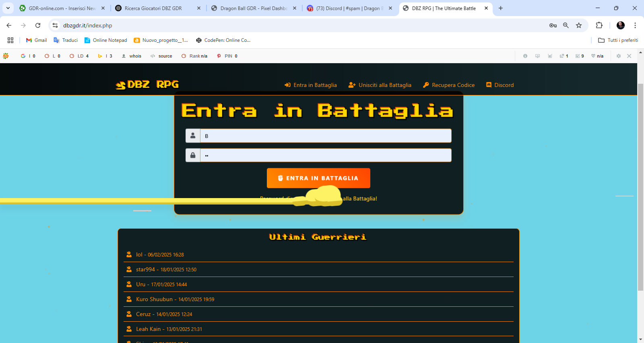Click the Bing index parameter

tap(105, 56)
